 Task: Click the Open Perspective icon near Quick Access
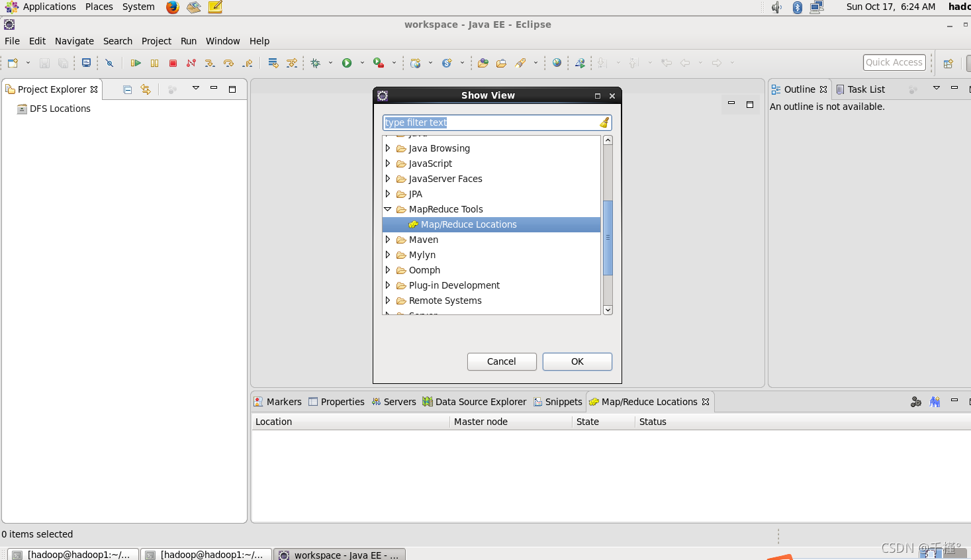(x=948, y=62)
